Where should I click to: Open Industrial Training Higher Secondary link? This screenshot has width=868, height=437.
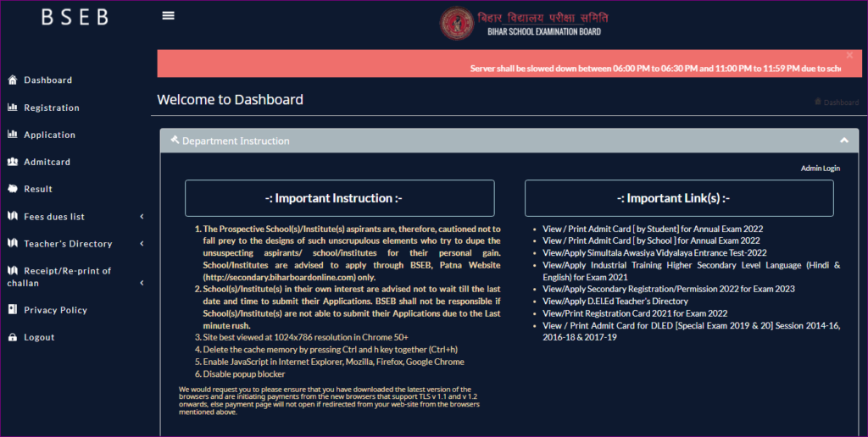tap(692, 271)
